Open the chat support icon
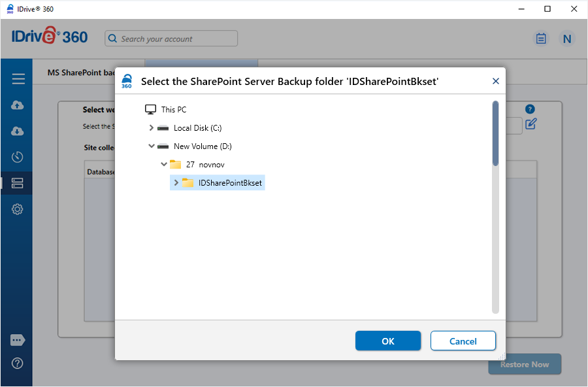Image resolution: width=588 pixels, height=387 pixels. [18, 340]
